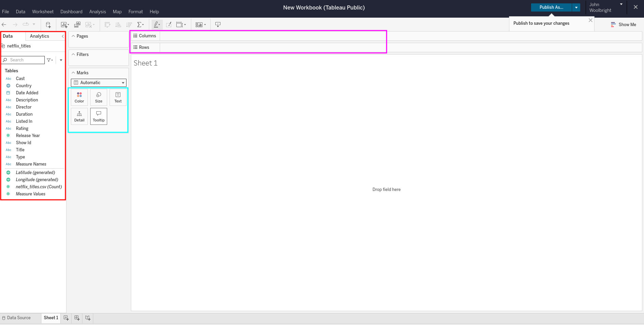Open Show/Hide Cards icon
Image resolution: width=644 pixels, height=325 pixels.
tap(199, 24)
